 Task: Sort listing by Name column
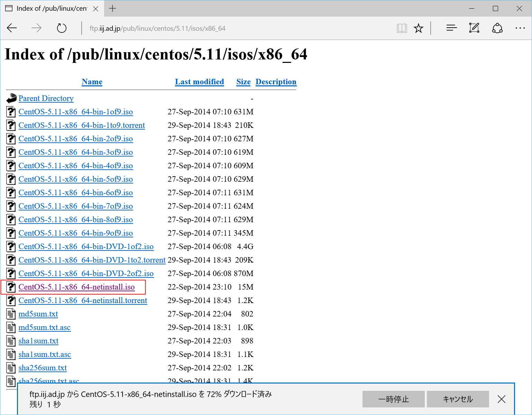tap(92, 82)
